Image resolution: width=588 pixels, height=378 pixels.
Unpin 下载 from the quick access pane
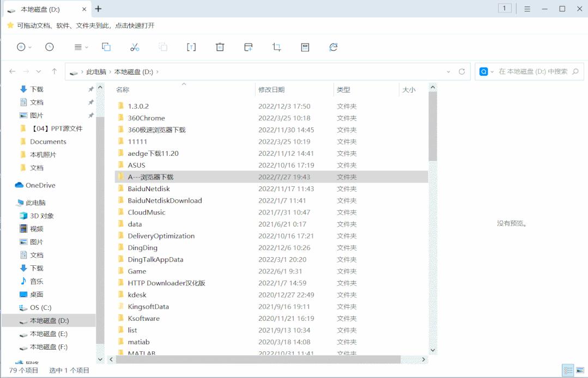click(90, 89)
